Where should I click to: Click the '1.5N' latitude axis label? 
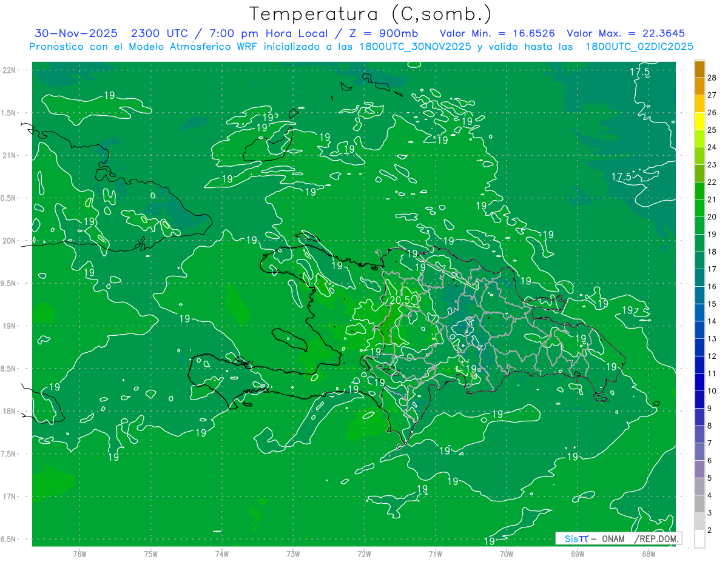click(x=9, y=113)
